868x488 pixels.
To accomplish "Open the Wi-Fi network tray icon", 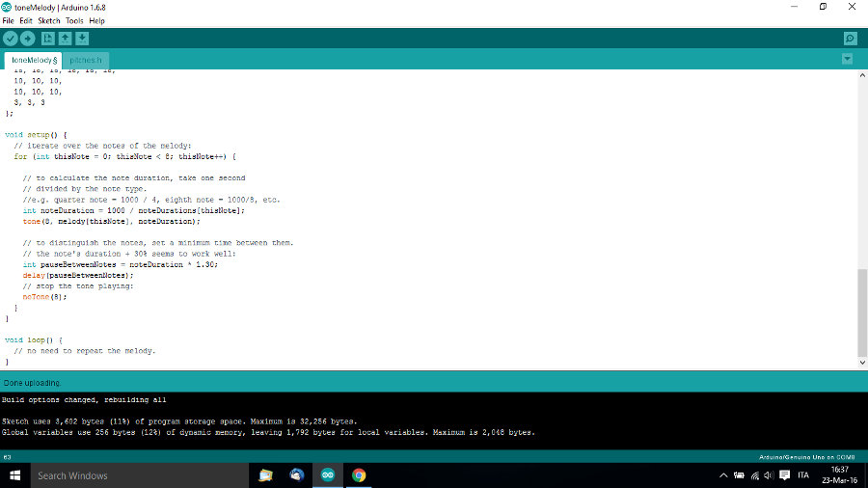I will pos(754,475).
